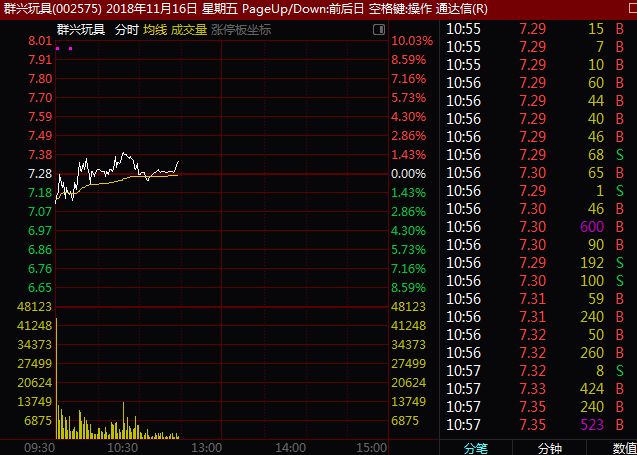Open the 分钟 tab
Viewport: 637px width, 455px height.
tap(550, 447)
